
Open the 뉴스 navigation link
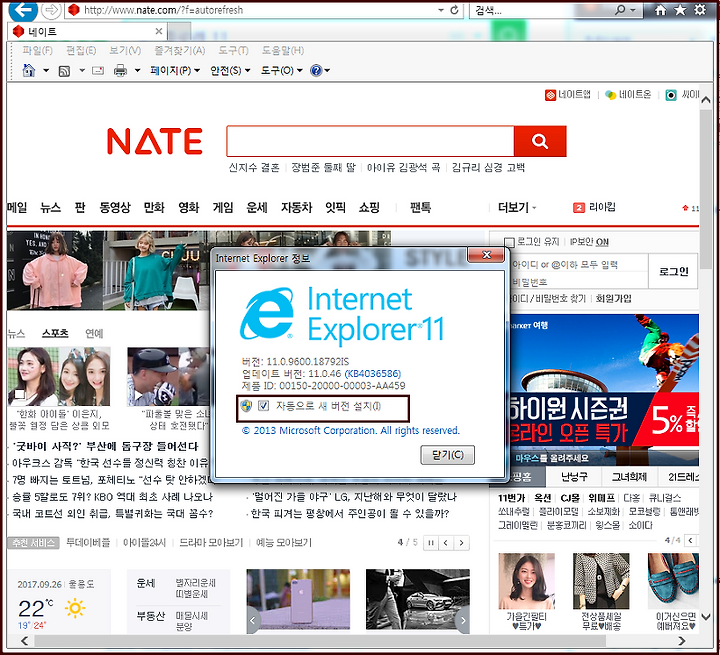(51, 208)
